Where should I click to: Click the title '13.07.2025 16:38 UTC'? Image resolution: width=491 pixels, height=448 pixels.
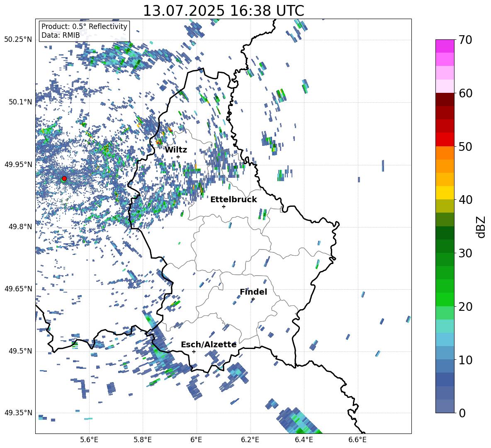pos(223,11)
